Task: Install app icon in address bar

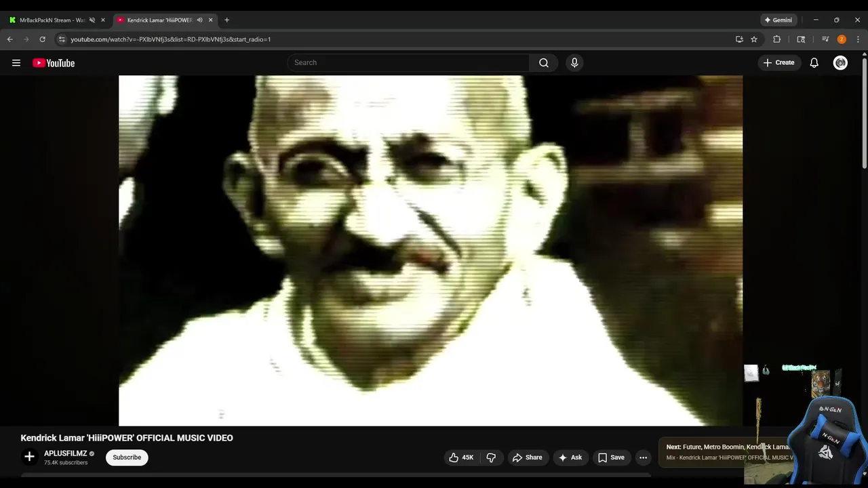Action: (x=739, y=39)
